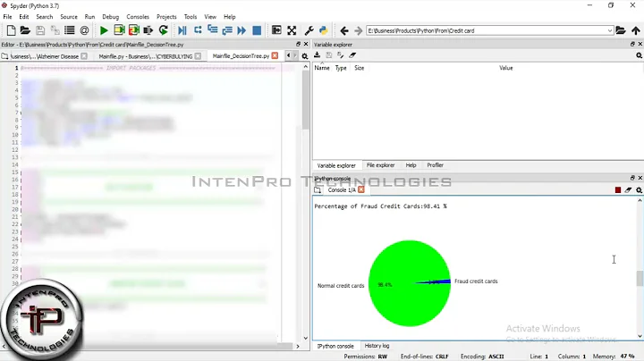Open the Debug menu
644x361 pixels.
(111, 17)
